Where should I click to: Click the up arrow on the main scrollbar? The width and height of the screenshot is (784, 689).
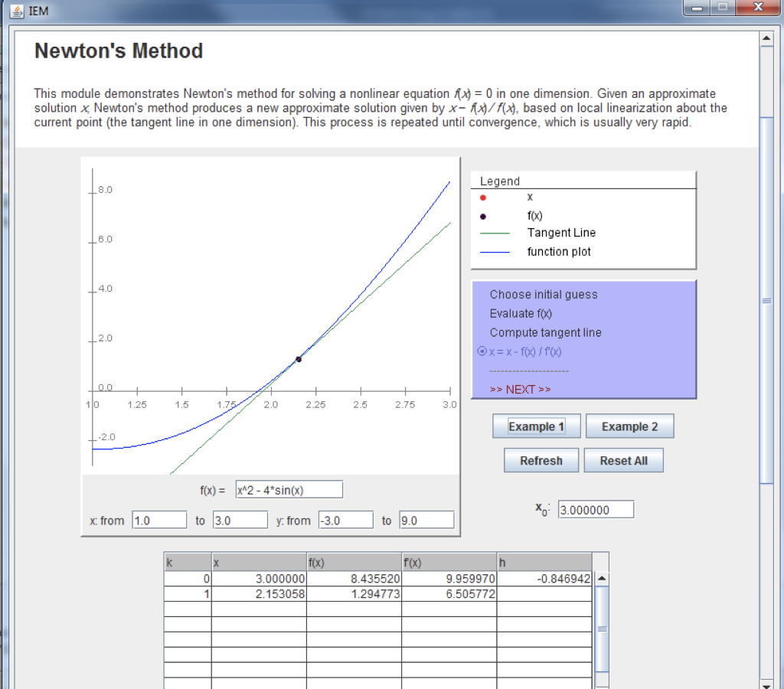(x=768, y=36)
